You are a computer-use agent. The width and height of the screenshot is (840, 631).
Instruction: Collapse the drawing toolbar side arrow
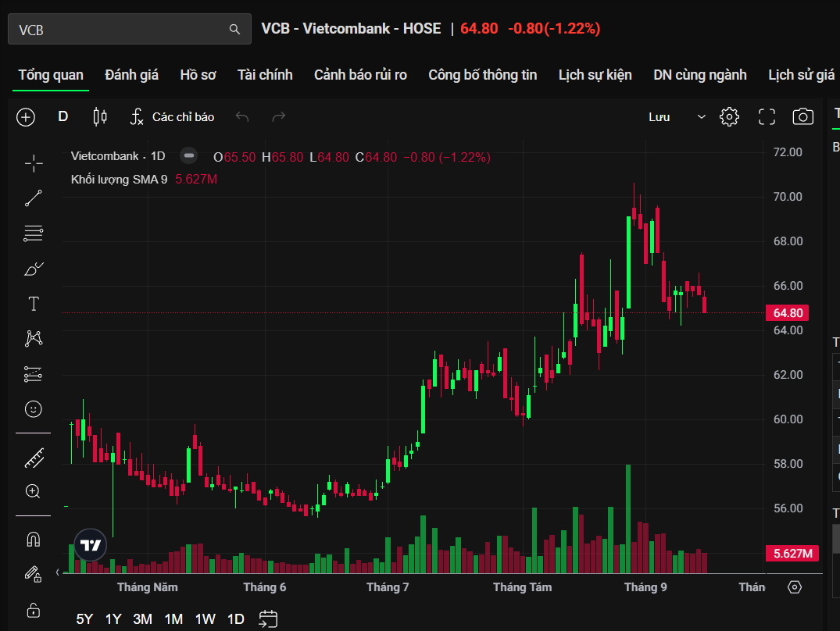(57, 572)
